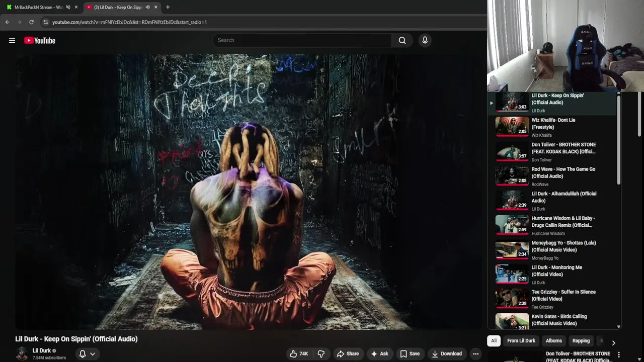Open Lil Durk channel avatar
Viewport: 644px width, 362px height.
click(x=22, y=353)
